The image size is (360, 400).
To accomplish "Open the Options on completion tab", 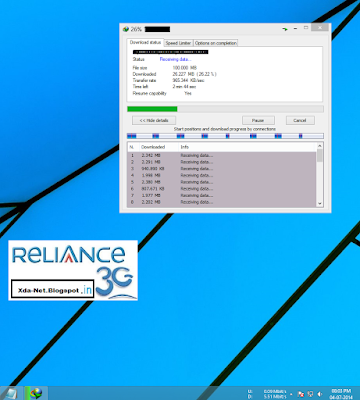I will coord(216,43).
